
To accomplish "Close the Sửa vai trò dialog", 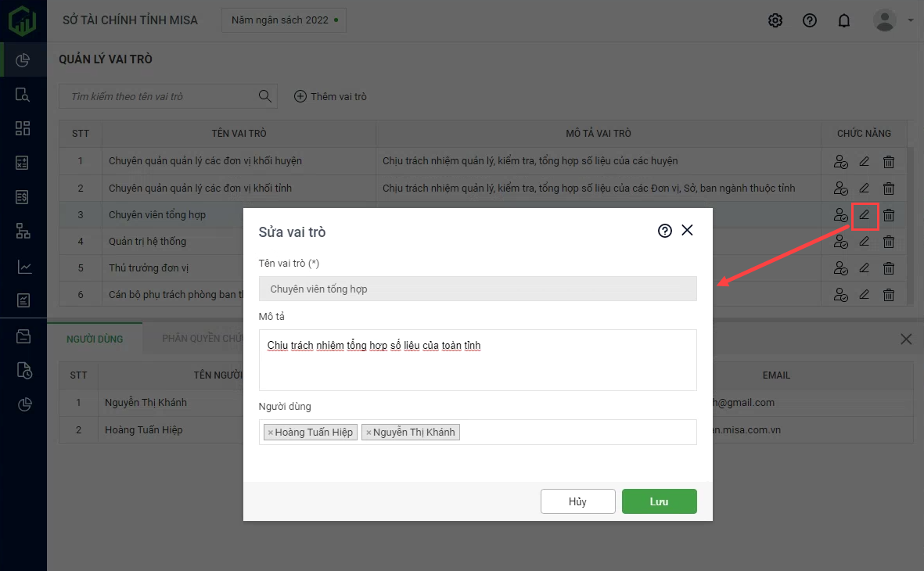I will tap(688, 230).
